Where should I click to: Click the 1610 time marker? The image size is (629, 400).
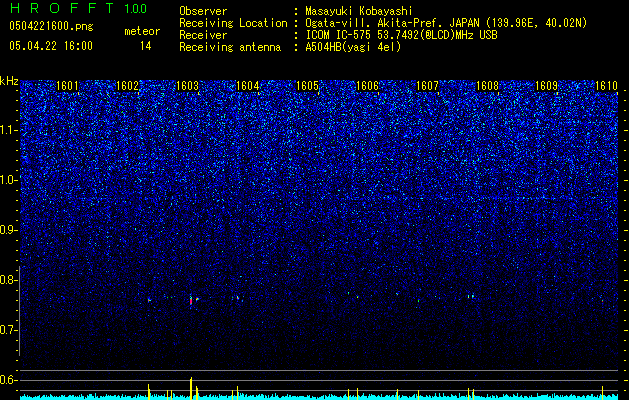coord(607,86)
